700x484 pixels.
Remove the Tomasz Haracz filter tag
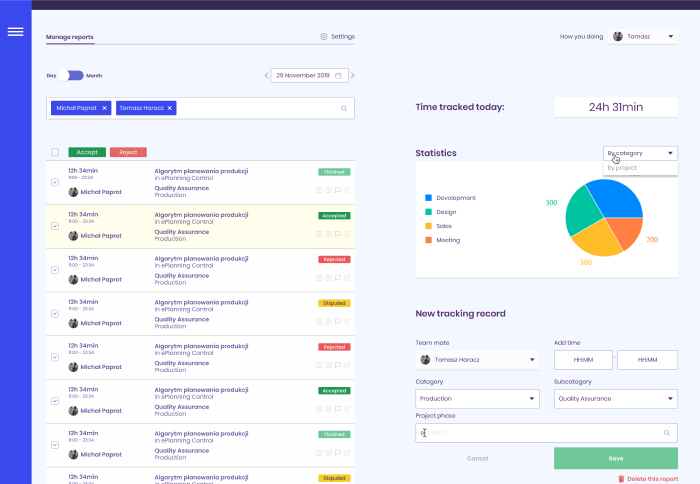170,108
